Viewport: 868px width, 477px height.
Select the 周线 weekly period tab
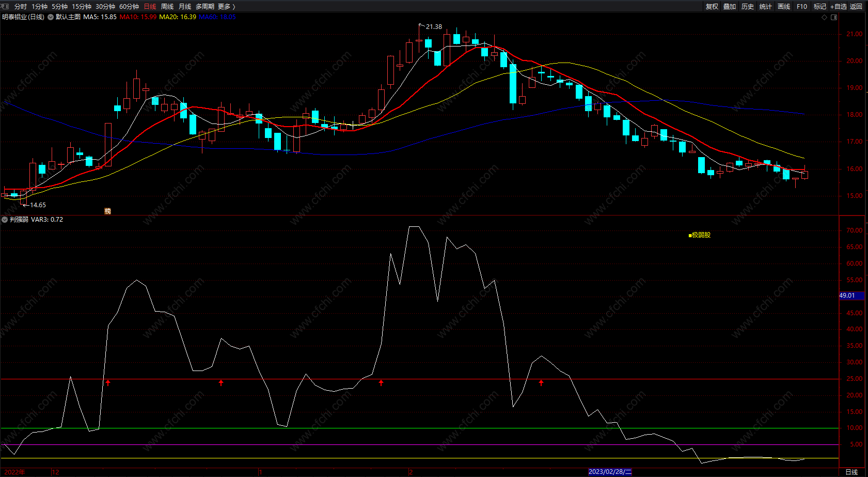pyautogui.click(x=167, y=6)
